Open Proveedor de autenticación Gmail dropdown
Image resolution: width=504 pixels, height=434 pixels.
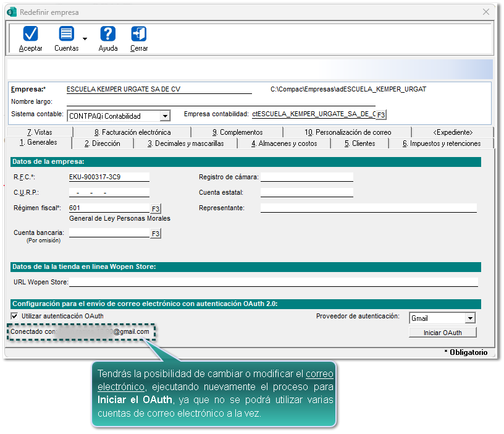pyautogui.click(x=469, y=318)
